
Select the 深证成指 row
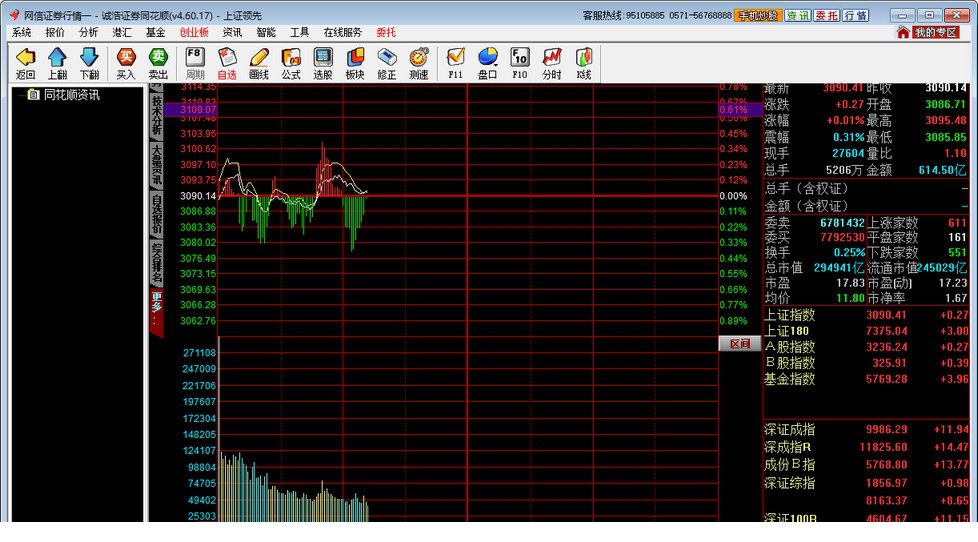pyautogui.click(x=866, y=429)
